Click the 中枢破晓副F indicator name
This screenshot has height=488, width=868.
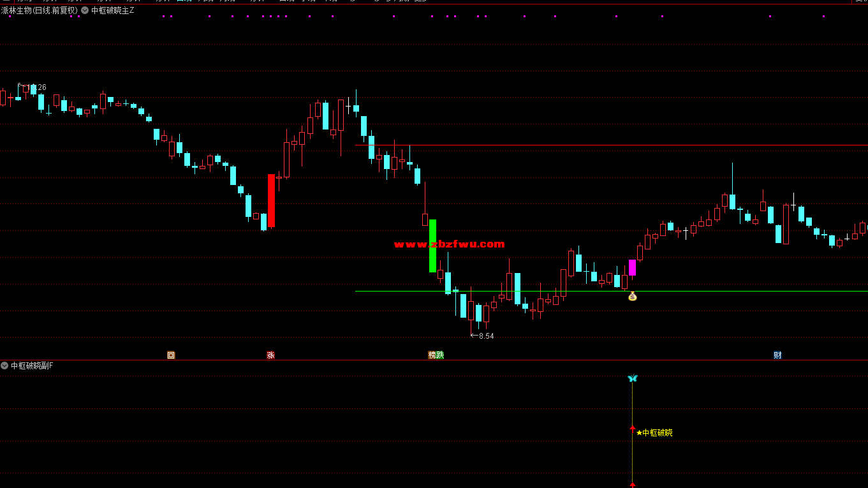(x=32, y=366)
